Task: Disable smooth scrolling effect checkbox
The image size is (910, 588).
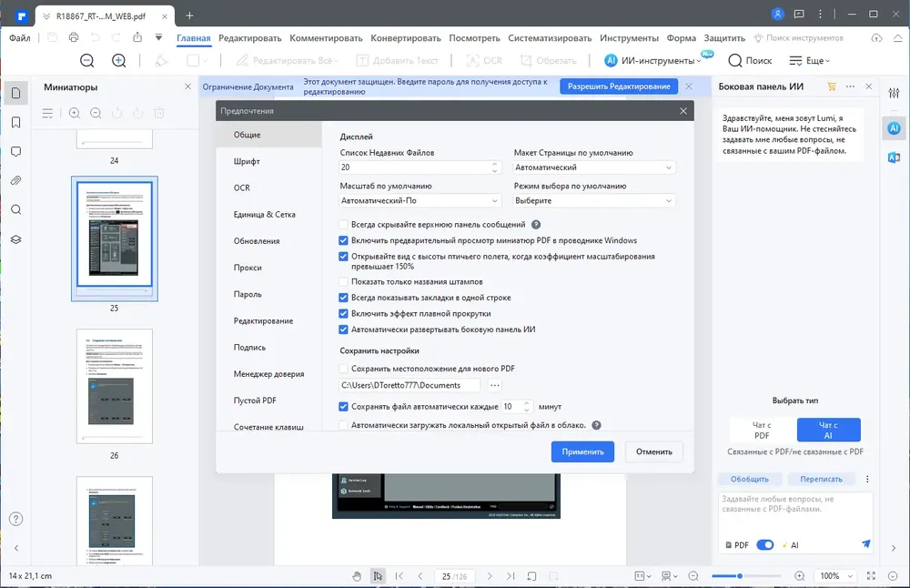Action: 343,313
